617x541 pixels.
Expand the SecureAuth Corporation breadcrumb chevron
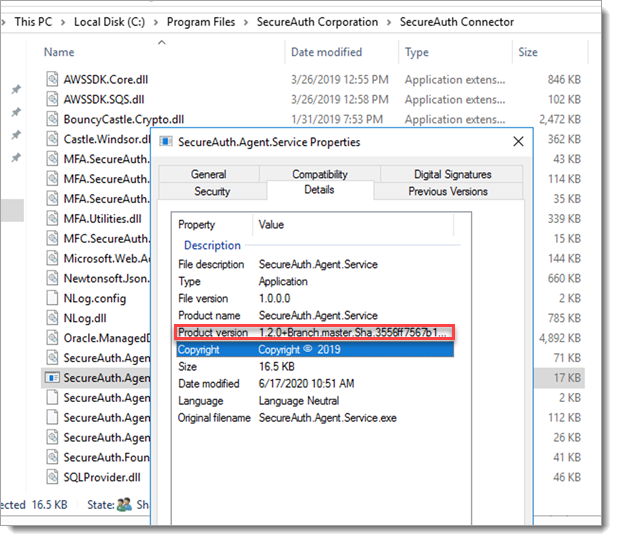click(389, 21)
